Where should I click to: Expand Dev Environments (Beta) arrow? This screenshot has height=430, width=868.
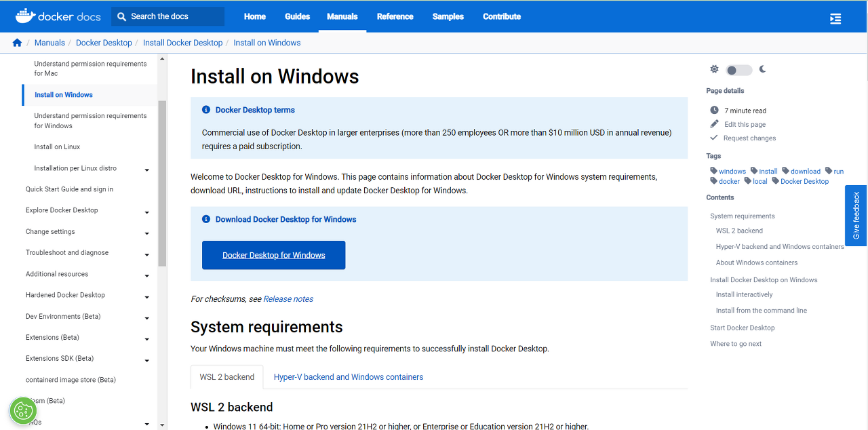tap(147, 318)
